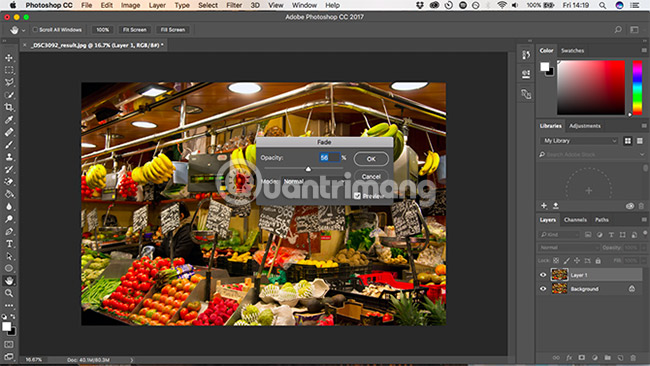
Task: Click the Fit Screen button
Action: point(135,29)
